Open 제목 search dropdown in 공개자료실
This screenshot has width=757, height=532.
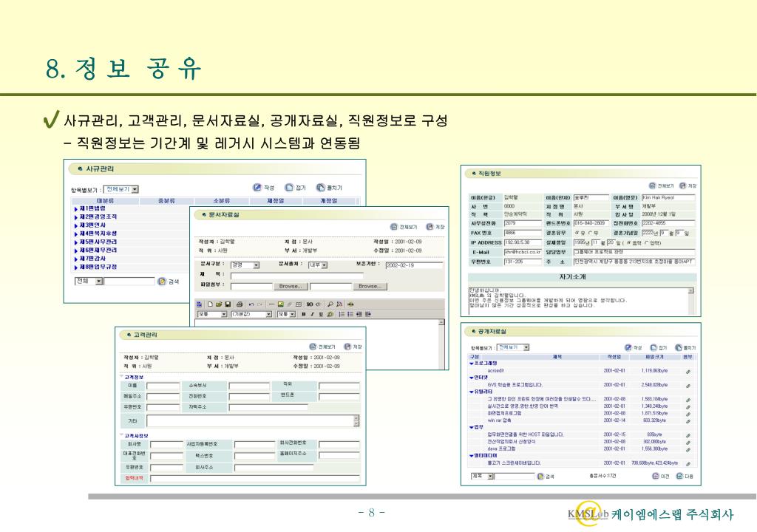point(482,476)
